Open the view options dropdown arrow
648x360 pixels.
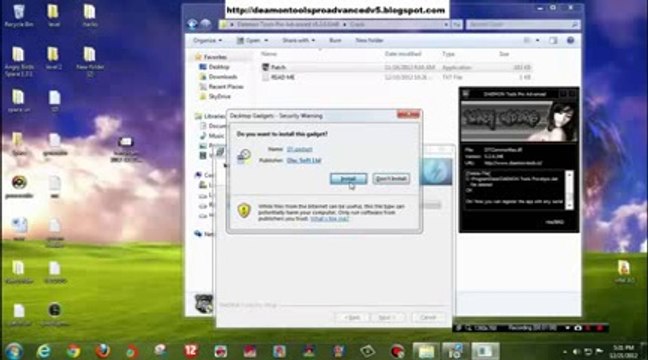[x=537, y=41]
